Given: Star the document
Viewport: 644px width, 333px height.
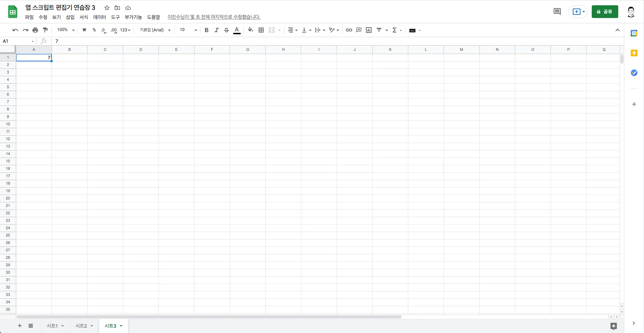Looking at the screenshot, I should (107, 8).
